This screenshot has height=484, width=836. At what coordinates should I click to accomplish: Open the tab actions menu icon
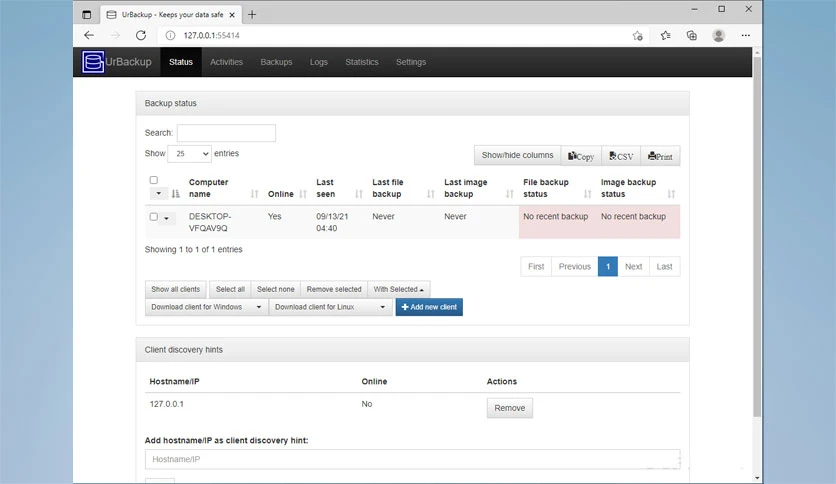(x=86, y=14)
